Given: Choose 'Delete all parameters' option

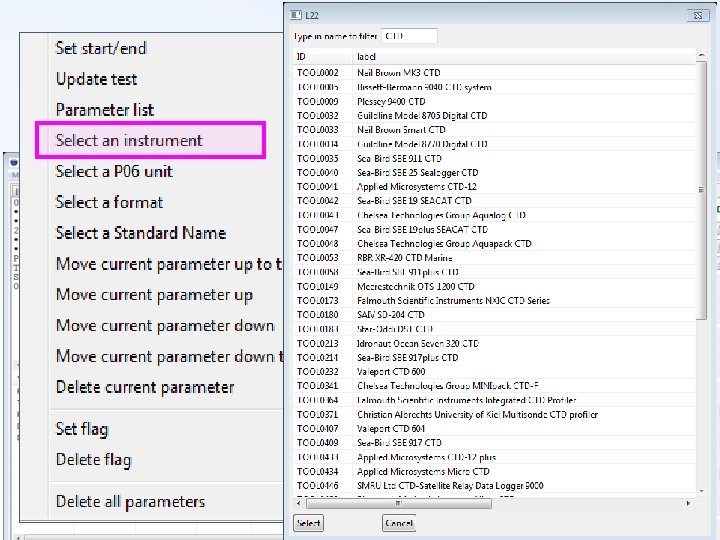Looking at the screenshot, I should [130, 501].
